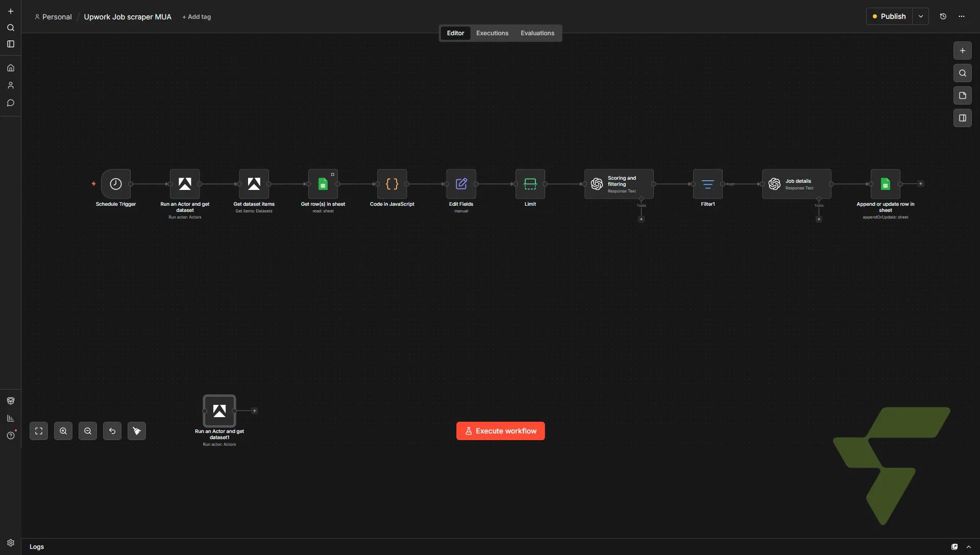Open the Run an Actor and get dataset node
Image resolution: width=980 pixels, height=555 pixels.
[185, 184]
